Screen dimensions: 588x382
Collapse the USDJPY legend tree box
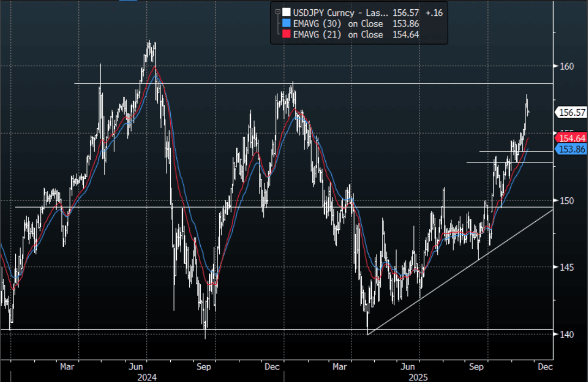click(277, 12)
